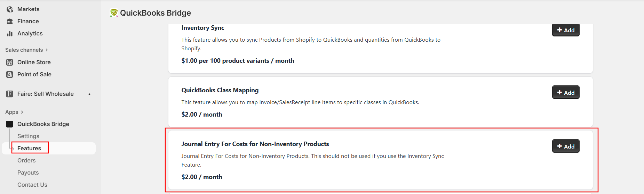
Task: Click the Faire app icon
Action: 10,94
